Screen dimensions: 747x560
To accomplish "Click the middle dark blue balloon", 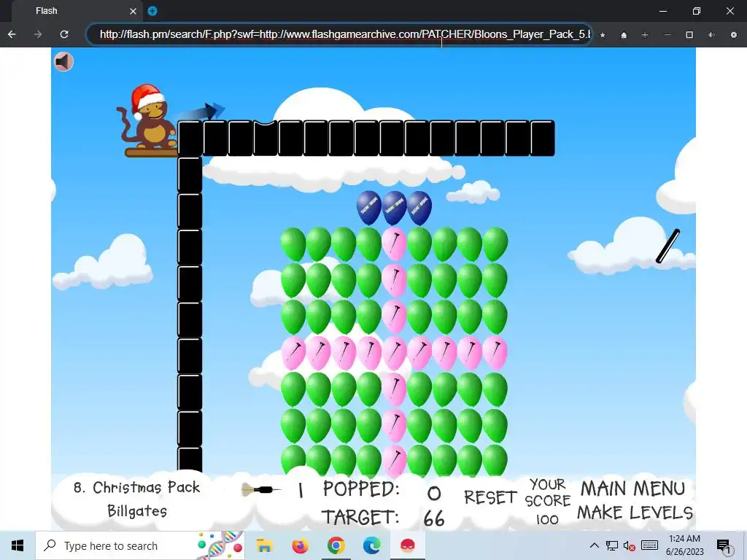I will pyautogui.click(x=394, y=208).
